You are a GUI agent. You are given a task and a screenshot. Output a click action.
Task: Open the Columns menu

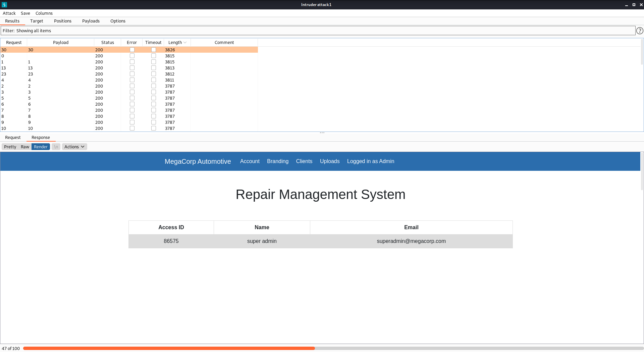[x=44, y=13]
